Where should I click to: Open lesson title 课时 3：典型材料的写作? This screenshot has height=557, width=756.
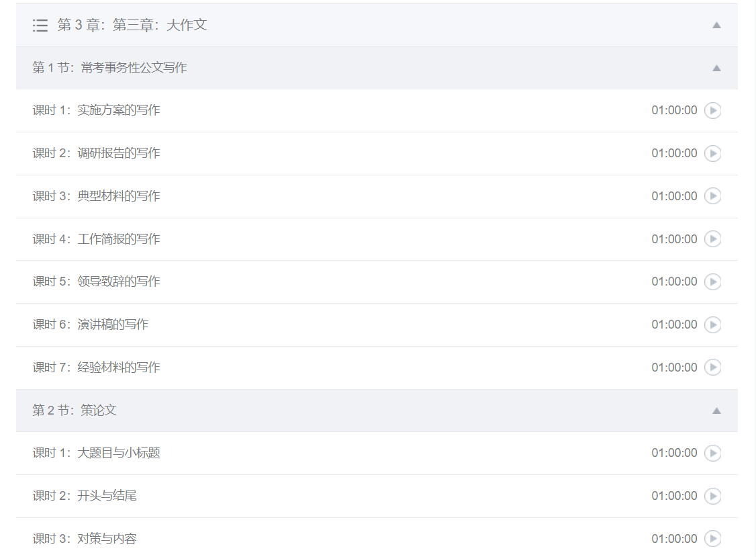click(x=97, y=196)
